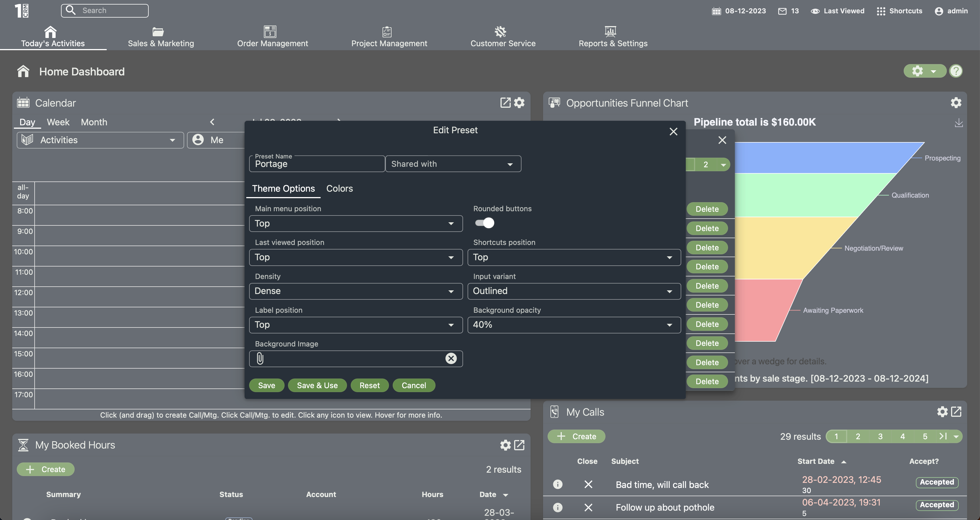Click the paperclip attach image icon
Screen dimensions: 980x520
point(260,358)
